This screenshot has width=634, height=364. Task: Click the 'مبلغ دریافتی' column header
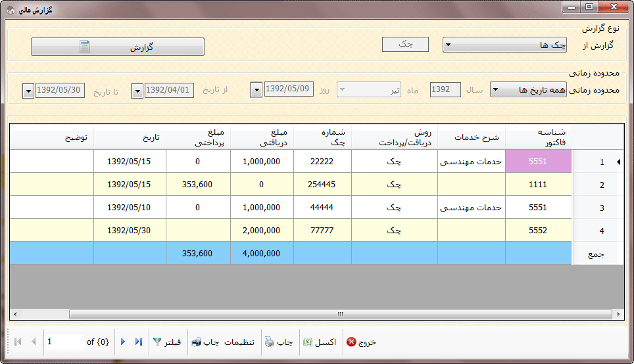point(262,137)
